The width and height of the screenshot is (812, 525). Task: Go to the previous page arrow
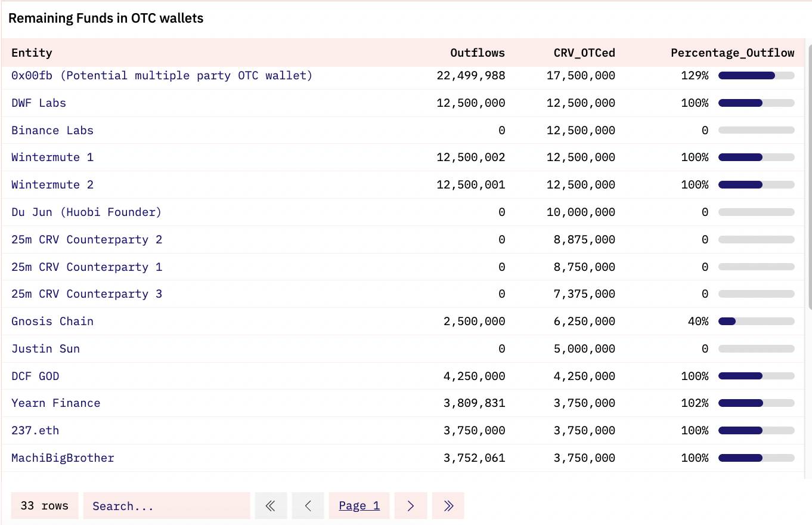point(308,505)
